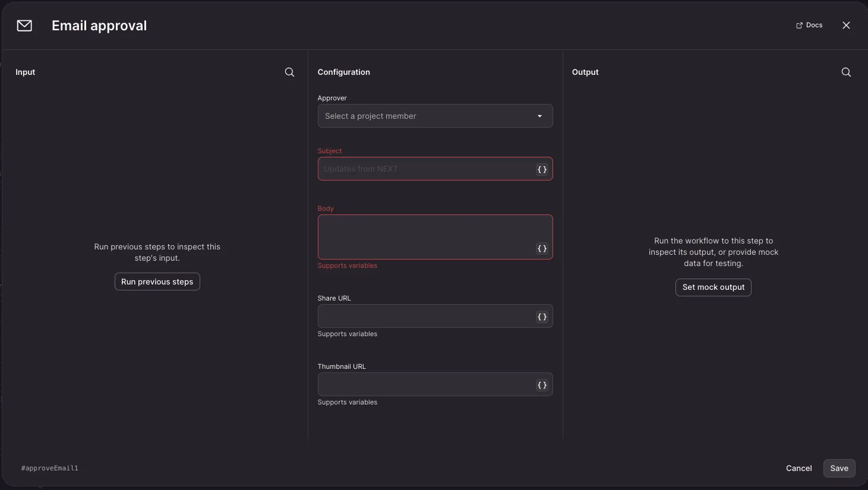This screenshot has width=868, height=490.
Task: Click the Email approval title text
Action: point(99,26)
